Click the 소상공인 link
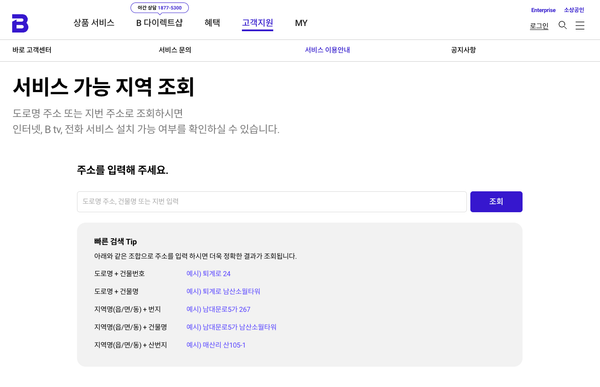 tap(574, 10)
